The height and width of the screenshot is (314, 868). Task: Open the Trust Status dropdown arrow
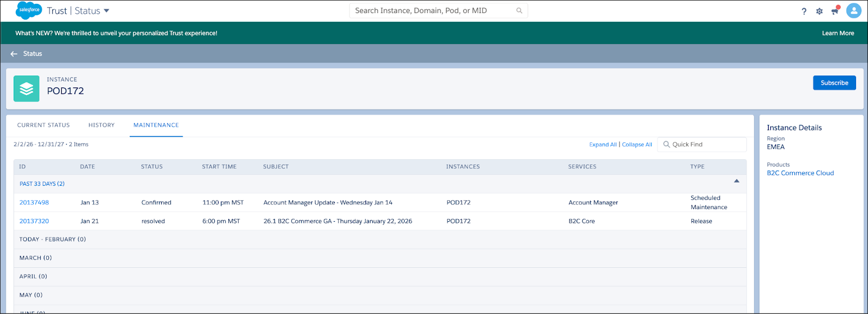coord(106,11)
